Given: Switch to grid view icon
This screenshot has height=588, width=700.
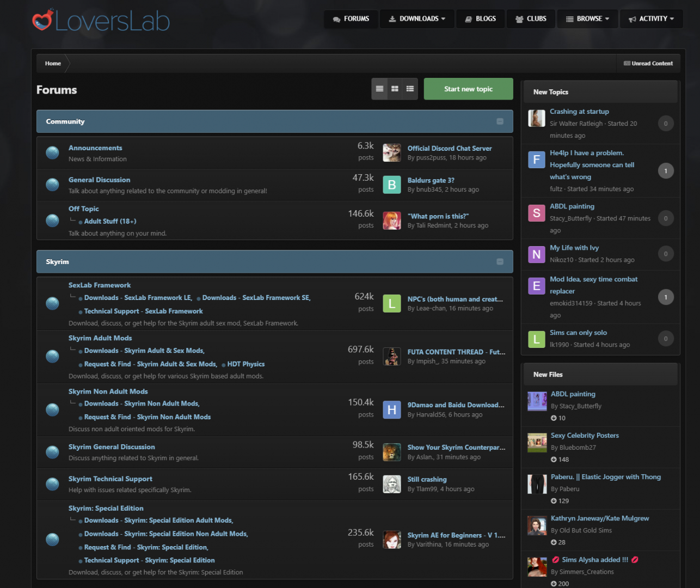Looking at the screenshot, I should [x=395, y=89].
